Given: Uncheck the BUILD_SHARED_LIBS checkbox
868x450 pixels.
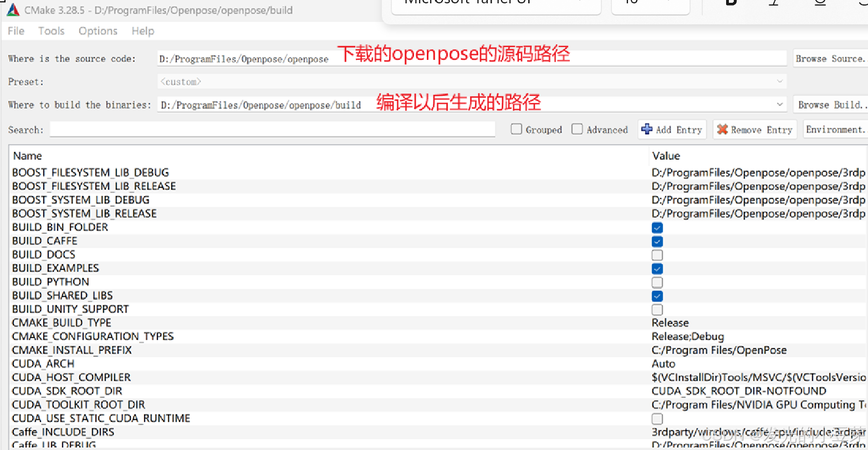Looking at the screenshot, I should (x=657, y=296).
